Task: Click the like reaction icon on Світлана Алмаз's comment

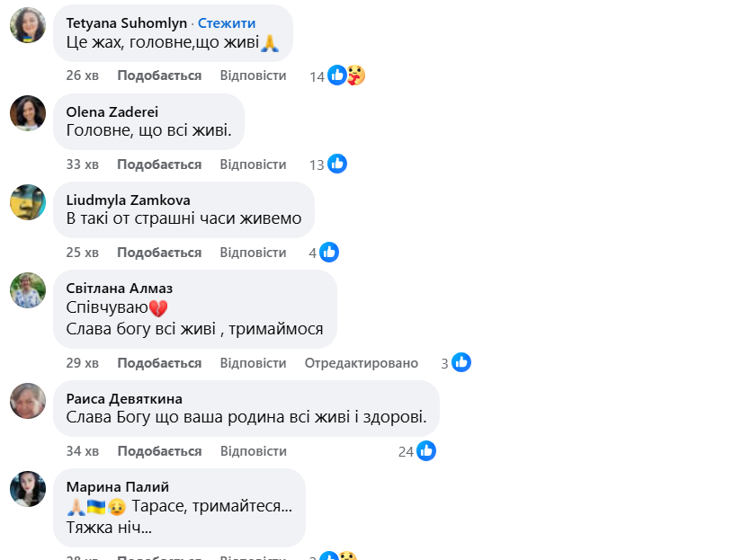Action: click(x=461, y=362)
